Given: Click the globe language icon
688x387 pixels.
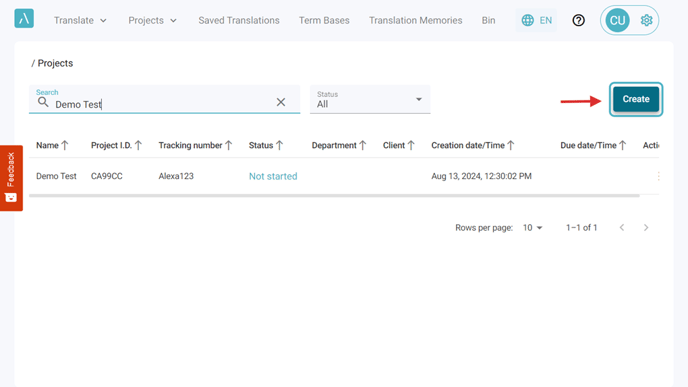Looking at the screenshot, I should click(x=527, y=20).
